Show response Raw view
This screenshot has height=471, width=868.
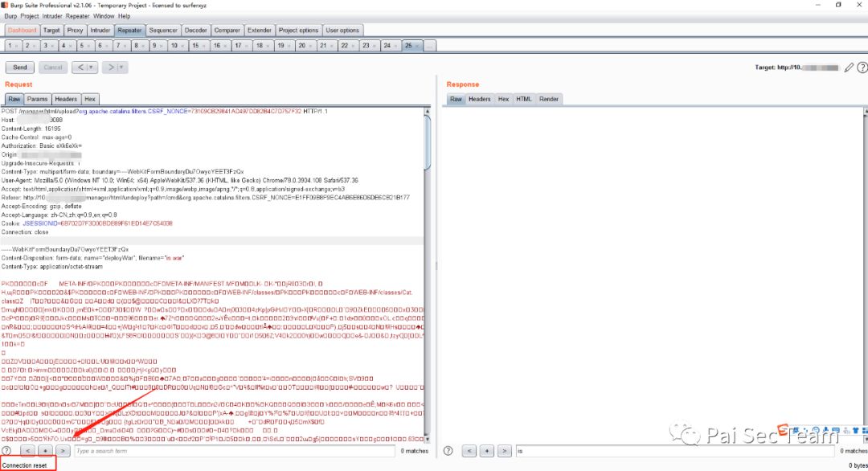(x=457, y=99)
